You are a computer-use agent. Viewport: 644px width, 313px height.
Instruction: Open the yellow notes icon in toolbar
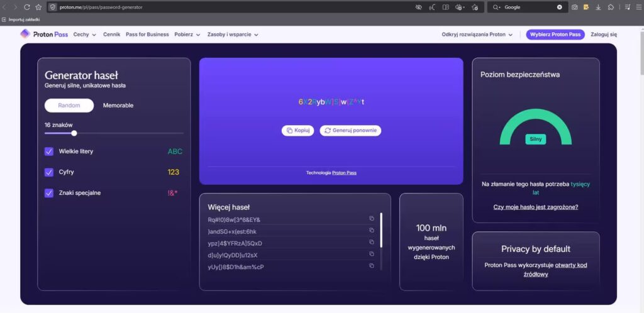[x=587, y=7]
